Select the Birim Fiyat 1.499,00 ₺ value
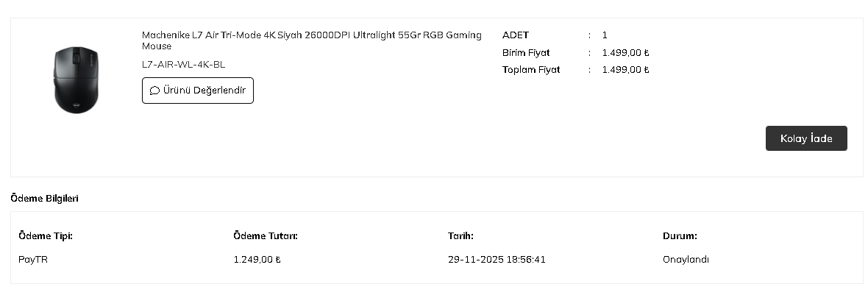This screenshot has height=298, width=868. coord(625,53)
